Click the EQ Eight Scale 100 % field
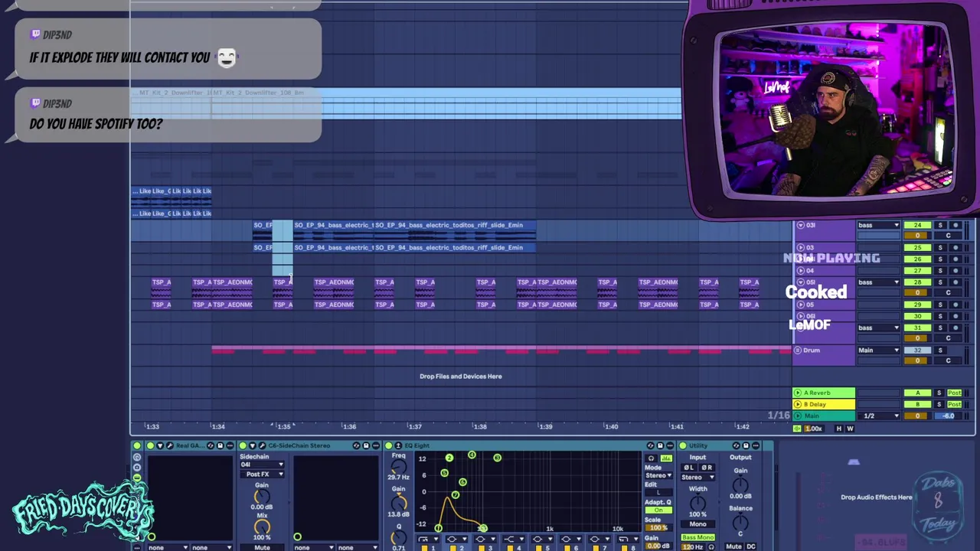This screenshot has width=980, height=551. coord(658,527)
